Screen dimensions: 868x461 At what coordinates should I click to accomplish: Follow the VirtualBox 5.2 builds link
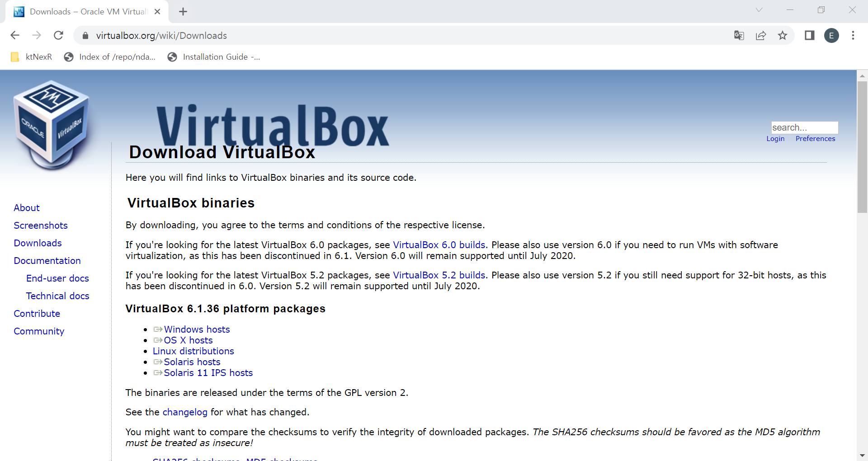pos(439,275)
